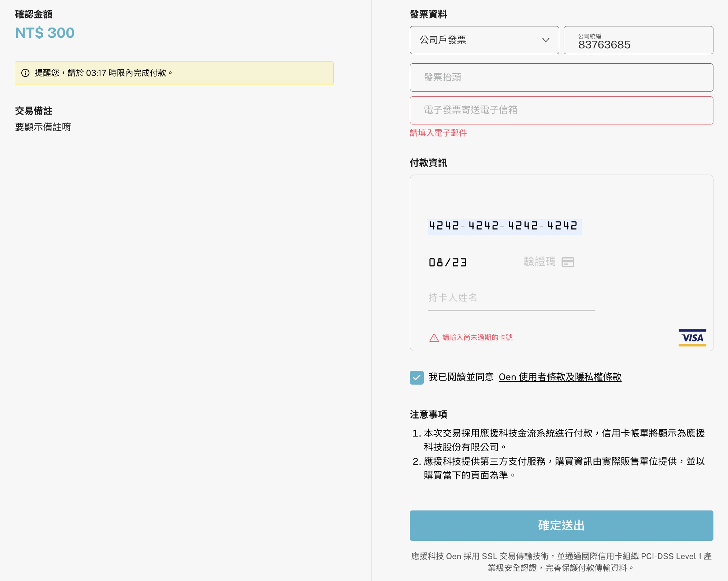Open Oen 使用者條款及隱私權條款 link
Image resolution: width=728 pixels, height=581 pixels.
560,377
